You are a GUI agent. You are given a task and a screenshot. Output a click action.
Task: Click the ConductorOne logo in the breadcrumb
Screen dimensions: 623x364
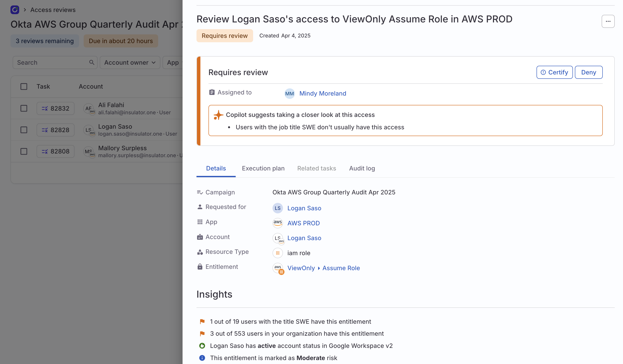(x=15, y=10)
